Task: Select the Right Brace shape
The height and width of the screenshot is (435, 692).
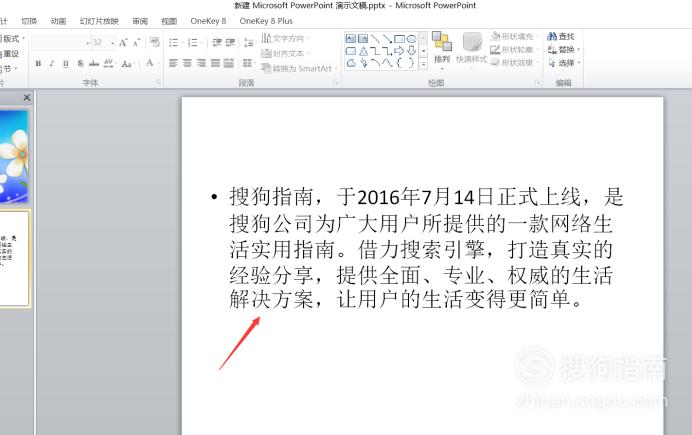Action: coord(411,63)
